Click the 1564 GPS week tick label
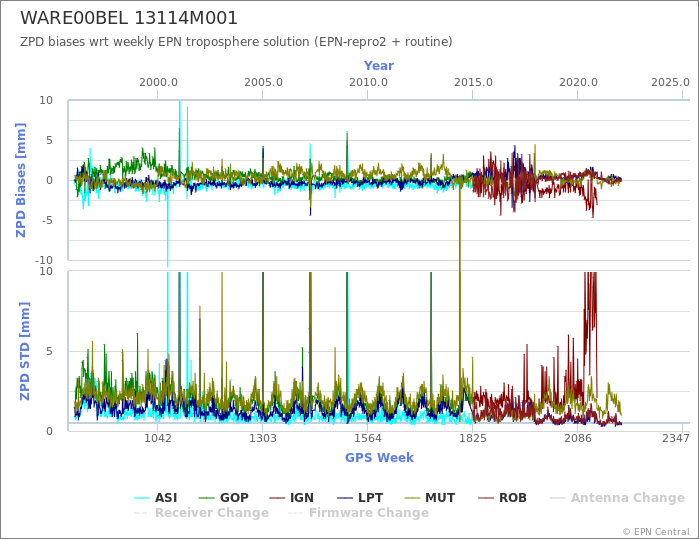The height and width of the screenshot is (540, 700). tap(367, 438)
